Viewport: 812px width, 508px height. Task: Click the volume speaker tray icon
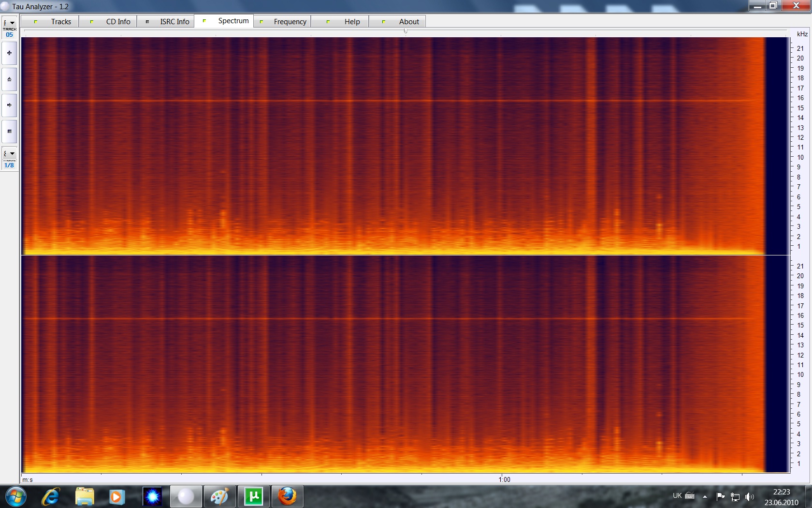coord(750,496)
